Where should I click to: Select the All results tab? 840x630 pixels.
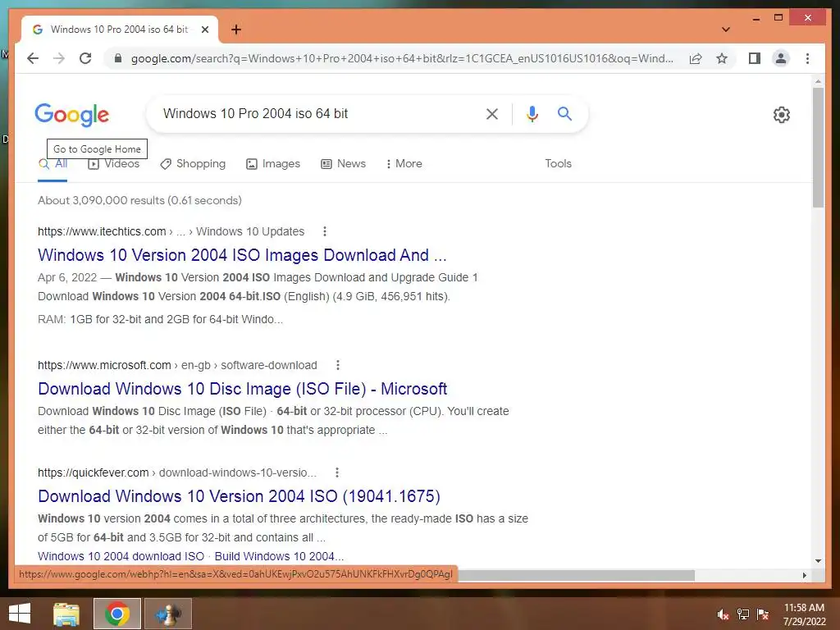click(52, 164)
